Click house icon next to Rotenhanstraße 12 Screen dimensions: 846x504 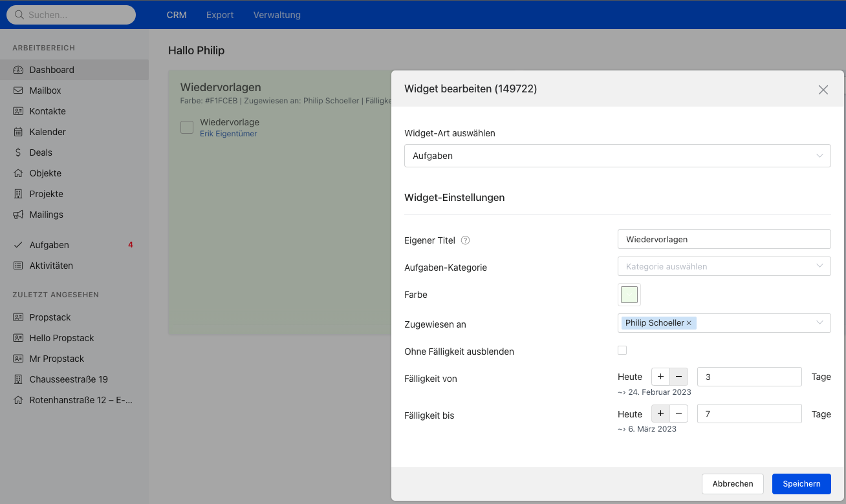[x=18, y=400]
